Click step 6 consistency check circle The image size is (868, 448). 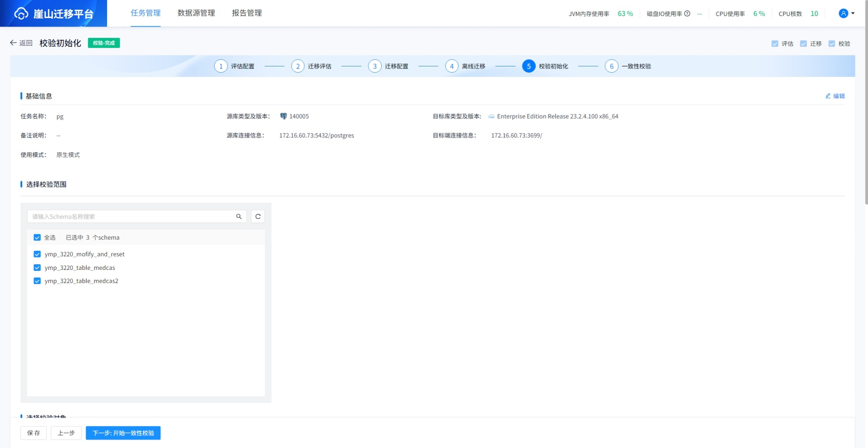point(611,66)
